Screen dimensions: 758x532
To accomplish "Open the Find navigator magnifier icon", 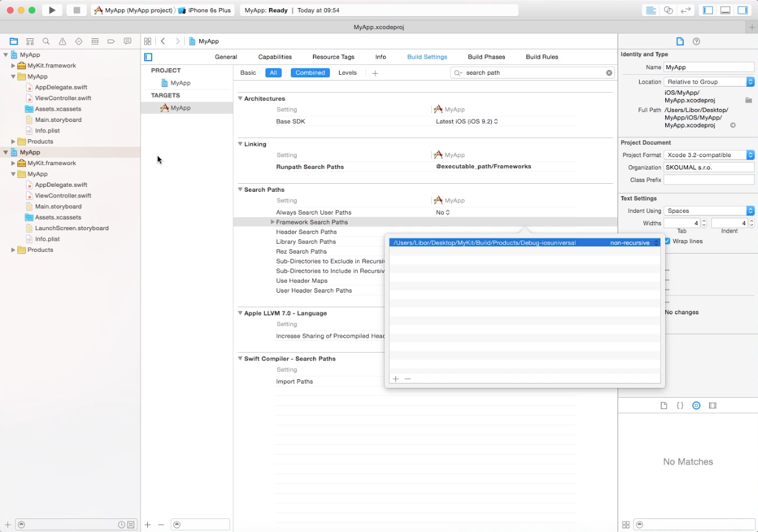I will pos(46,41).
